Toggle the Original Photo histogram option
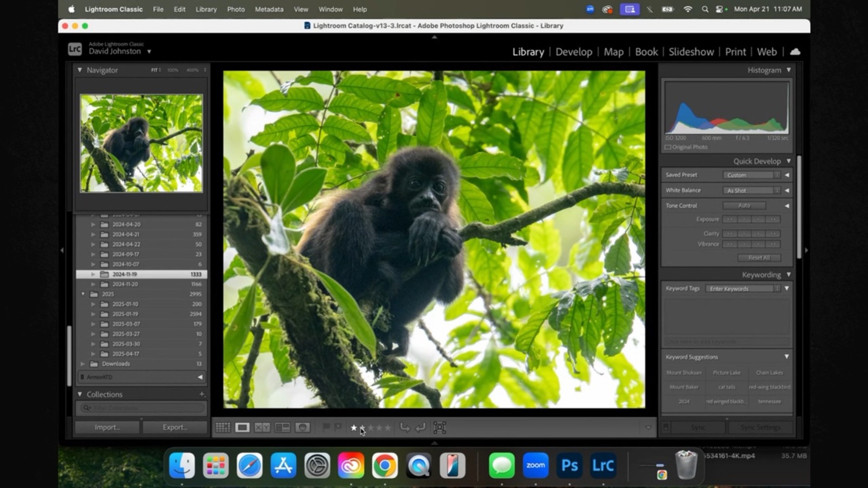Viewport: 868px width, 488px height. click(669, 147)
